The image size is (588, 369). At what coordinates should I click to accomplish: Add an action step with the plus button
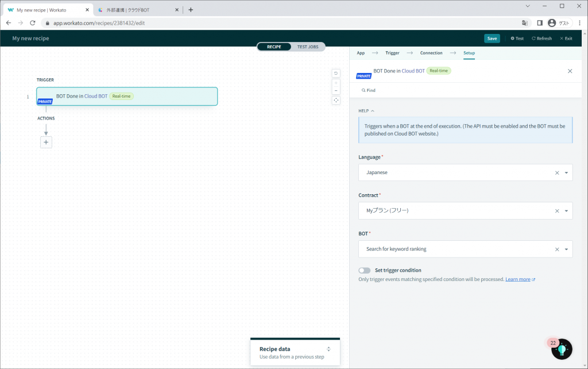(x=46, y=143)
